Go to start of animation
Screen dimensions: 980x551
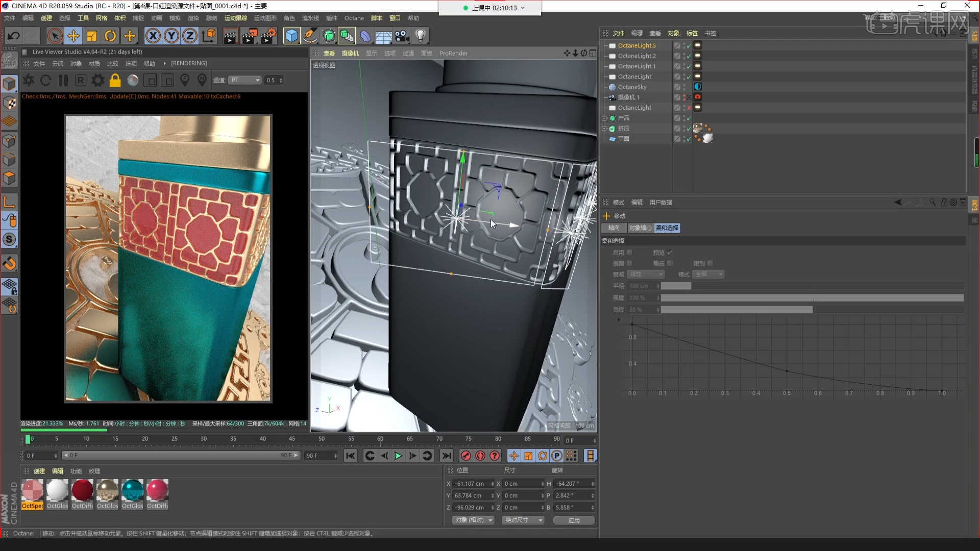click(350, 456)
